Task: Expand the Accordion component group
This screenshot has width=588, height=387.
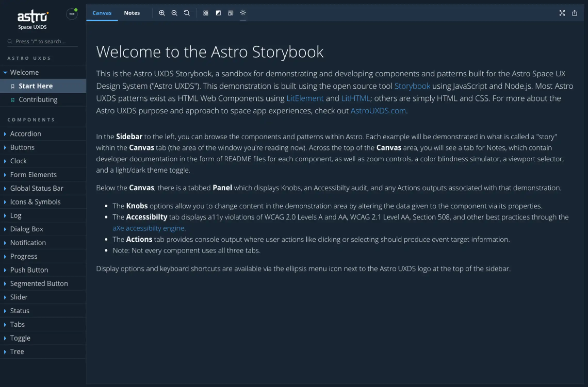Action: tap(5, 134)
